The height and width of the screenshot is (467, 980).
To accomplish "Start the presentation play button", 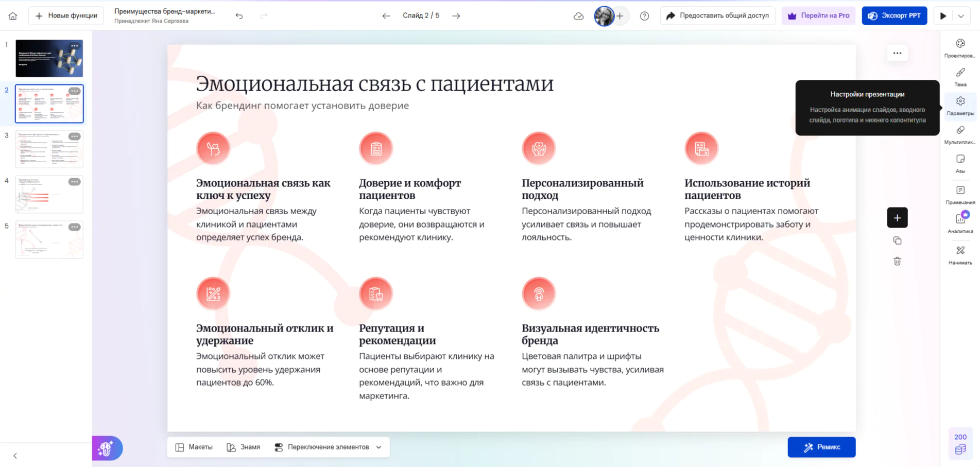I will pyautogui.click(x=943, y=16).
